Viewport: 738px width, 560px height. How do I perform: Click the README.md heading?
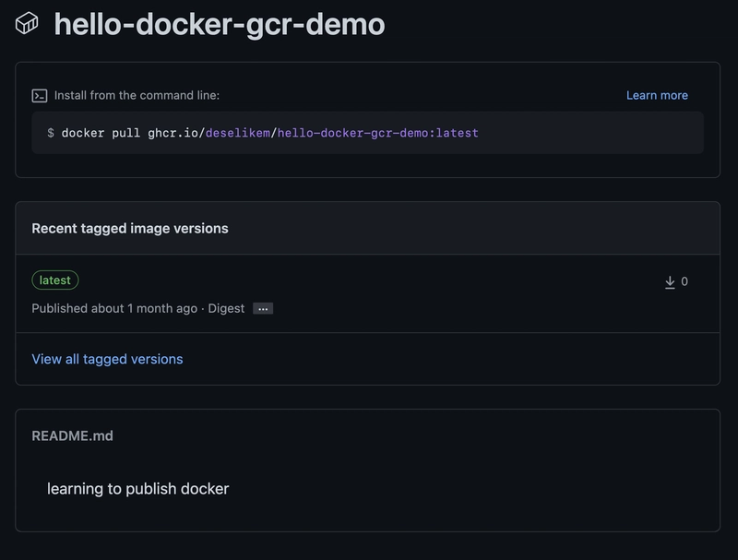(x=72, y=435)
